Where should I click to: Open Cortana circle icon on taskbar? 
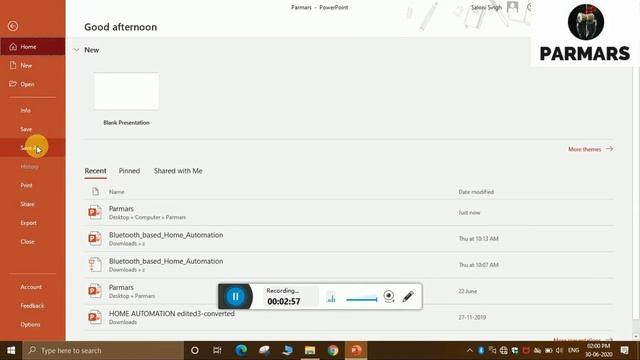(x=195, y=351)
